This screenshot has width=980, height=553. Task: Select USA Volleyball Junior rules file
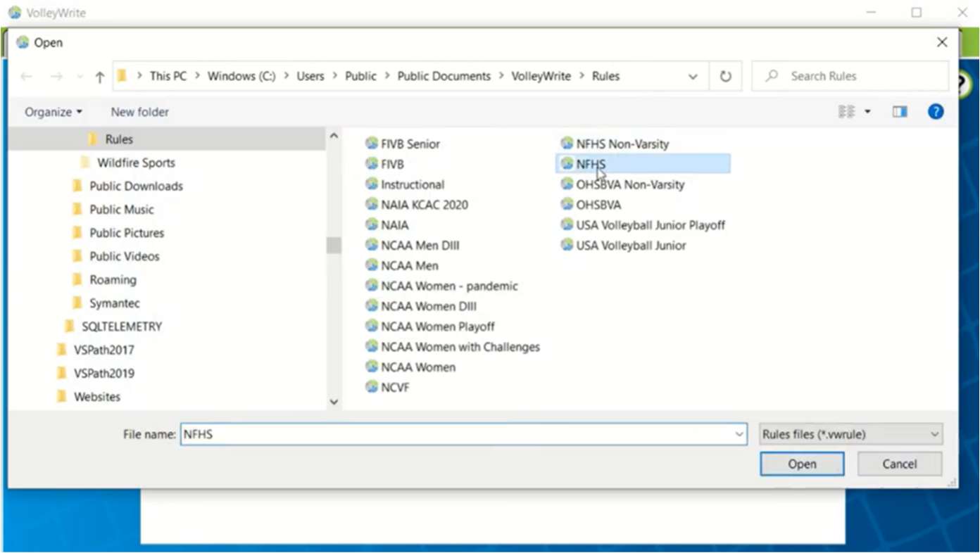coord(623,246)
